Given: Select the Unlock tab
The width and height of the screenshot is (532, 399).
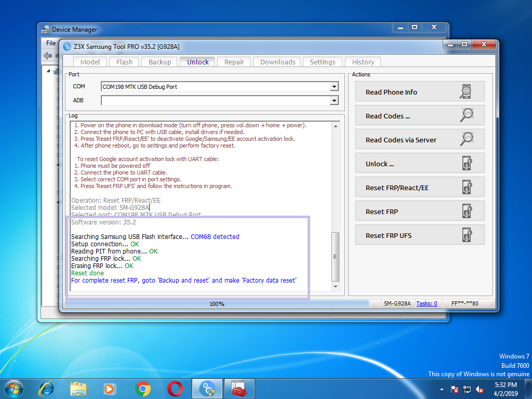Looking at the screenshot, I should (198, 62).
